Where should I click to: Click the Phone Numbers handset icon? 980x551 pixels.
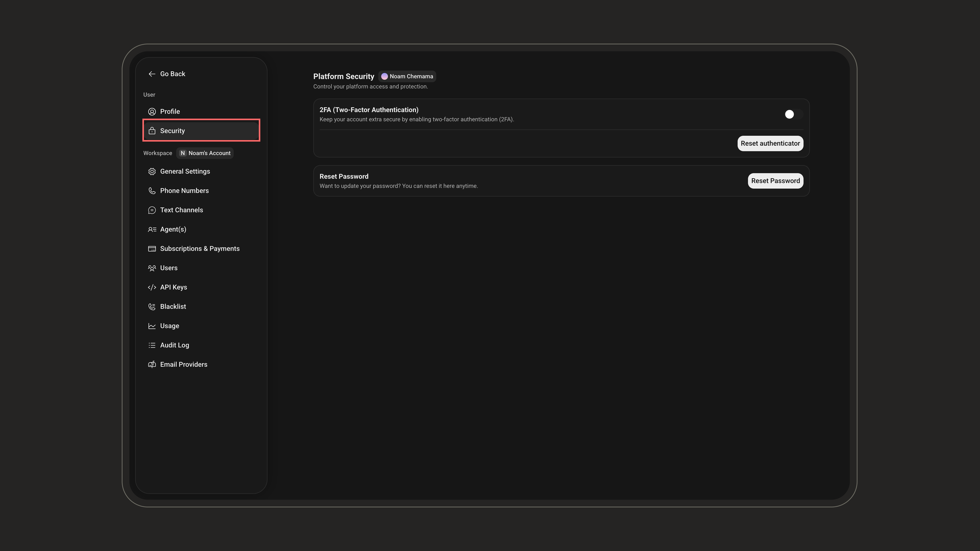[152, 191]
